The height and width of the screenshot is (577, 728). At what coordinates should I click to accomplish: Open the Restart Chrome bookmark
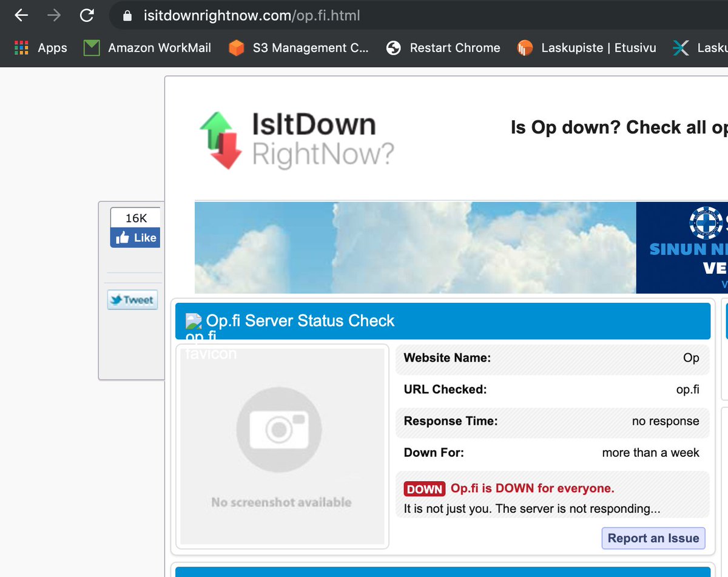pos(443,48)
